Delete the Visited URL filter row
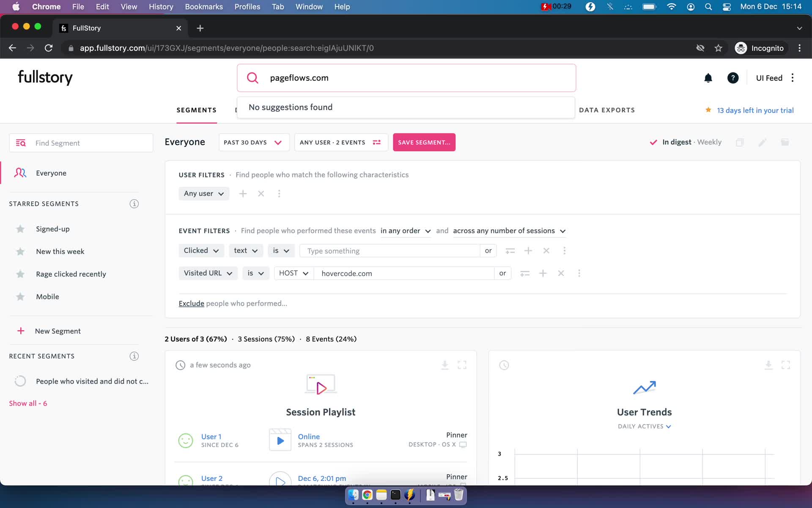 561,273
